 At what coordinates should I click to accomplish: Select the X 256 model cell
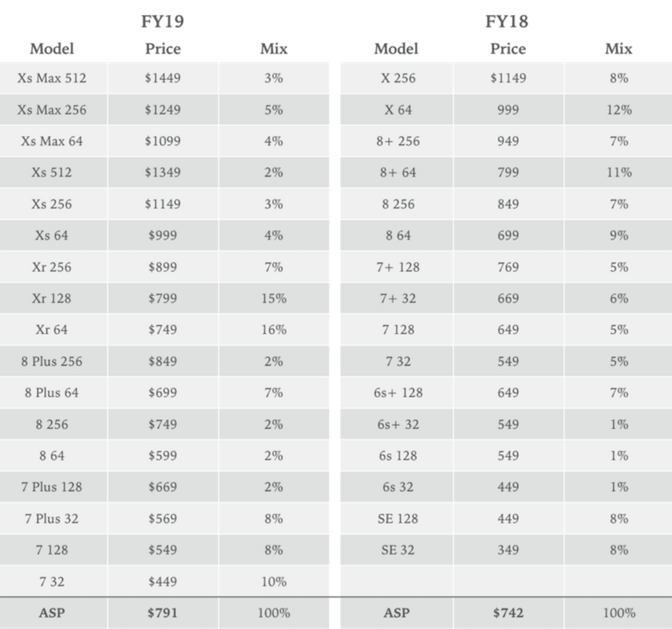398,78
